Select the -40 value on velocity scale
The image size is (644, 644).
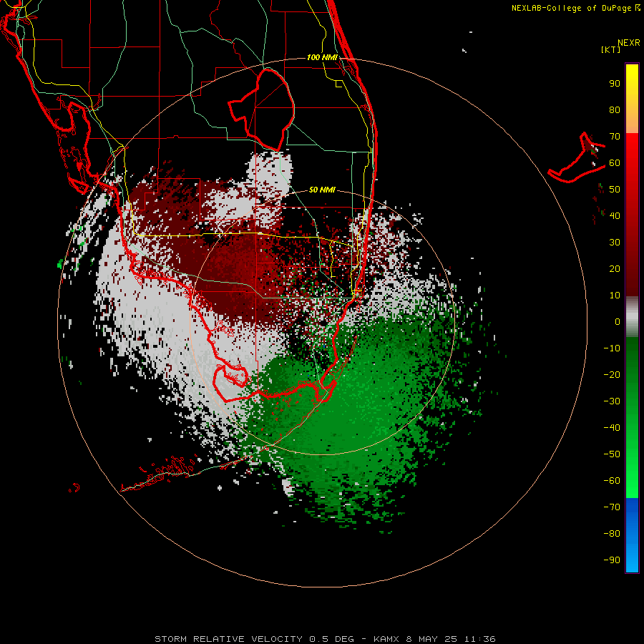point(612,428)
